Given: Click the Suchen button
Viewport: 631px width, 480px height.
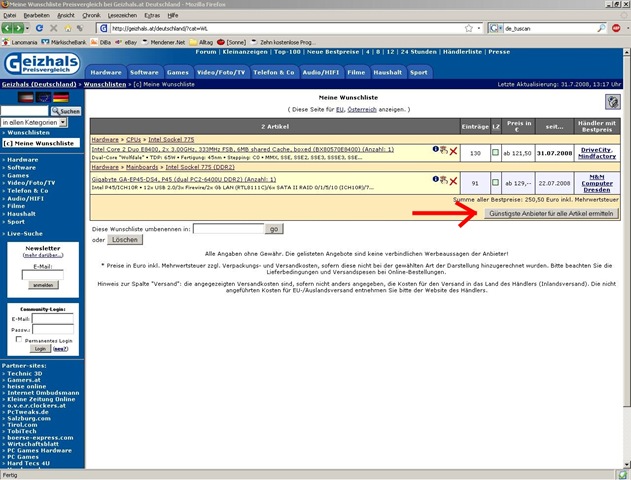Looking at the screenshot, I should coord(66,111).
